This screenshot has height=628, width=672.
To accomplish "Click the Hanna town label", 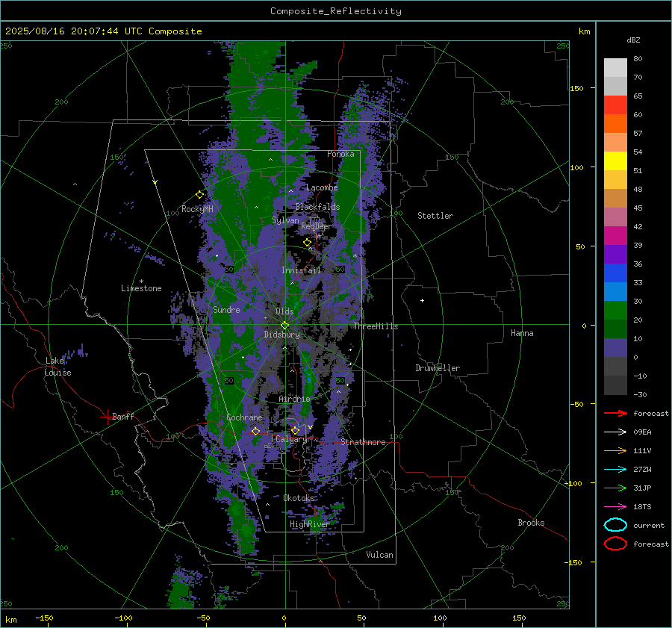I will point(522,333).
